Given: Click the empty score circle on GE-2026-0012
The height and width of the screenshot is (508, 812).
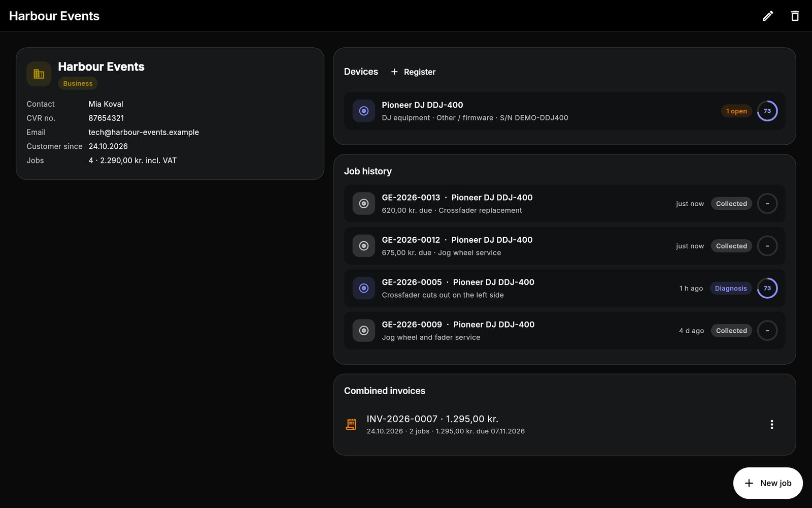Looking at the screenshot, I should click(767, 246).
